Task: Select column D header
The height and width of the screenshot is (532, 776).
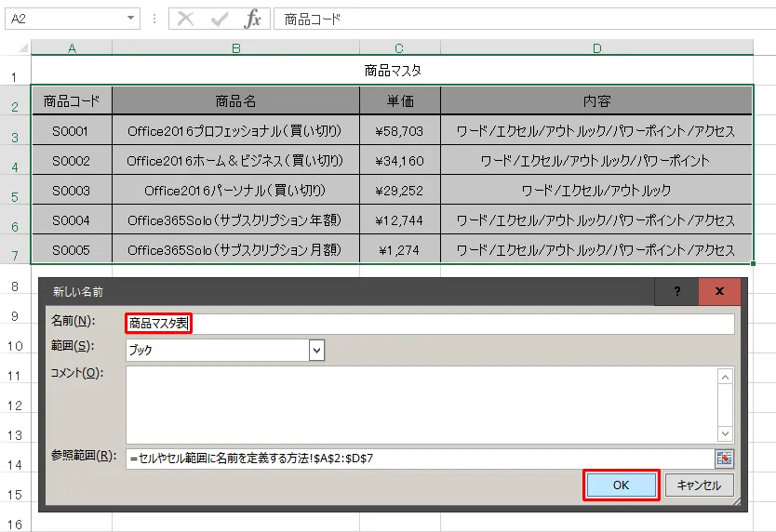Action: tap(596, 48)
